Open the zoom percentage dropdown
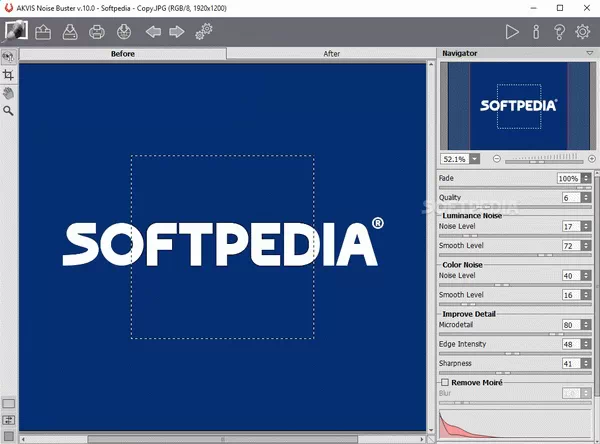Screen dimensions: 600x444 tap(474, 159)
